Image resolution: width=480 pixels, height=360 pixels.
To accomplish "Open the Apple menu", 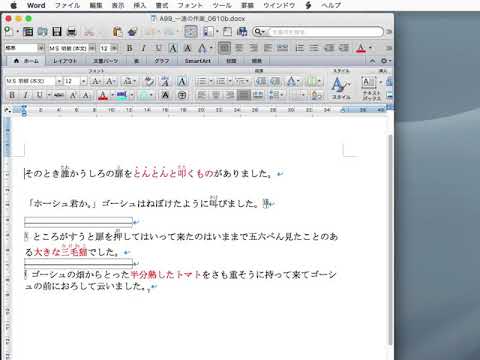I will 14,5.
